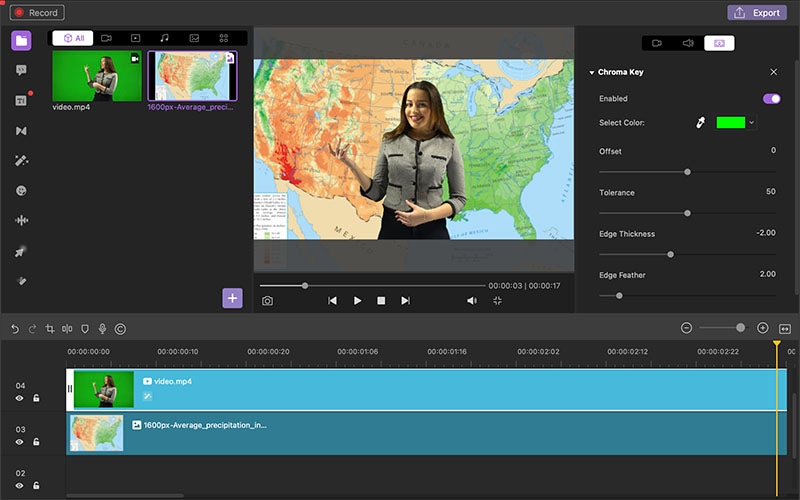This screenshot has width=800, height=500.
Task: Click the copyright watermark icon
Action: [x=120, y=329]
